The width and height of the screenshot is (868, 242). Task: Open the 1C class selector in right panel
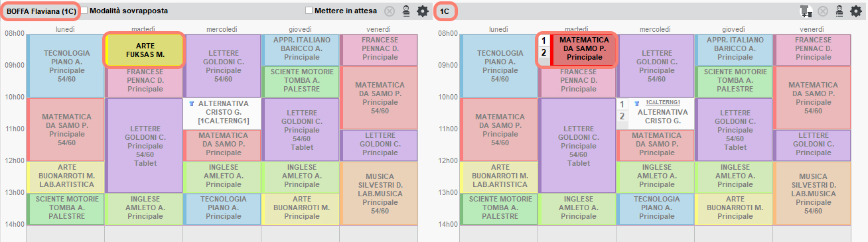coord(445,11)
